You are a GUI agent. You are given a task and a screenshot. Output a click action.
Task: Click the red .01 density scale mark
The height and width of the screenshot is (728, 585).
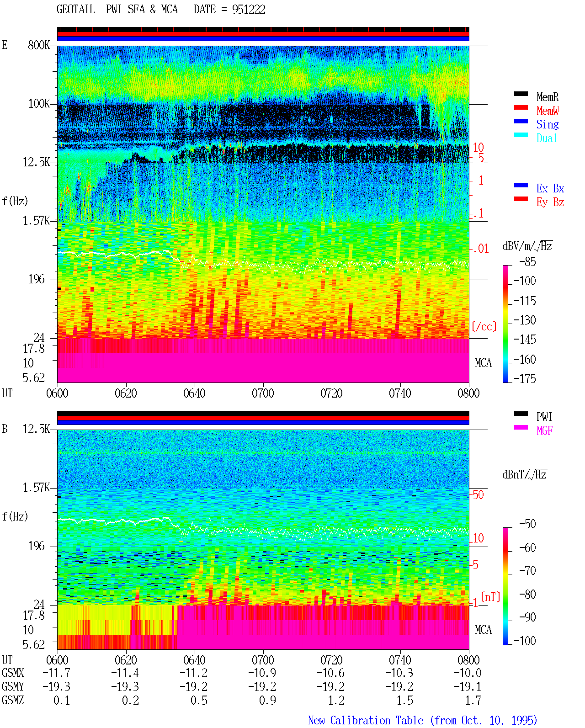pyautogui.click(x=481, y=249)
